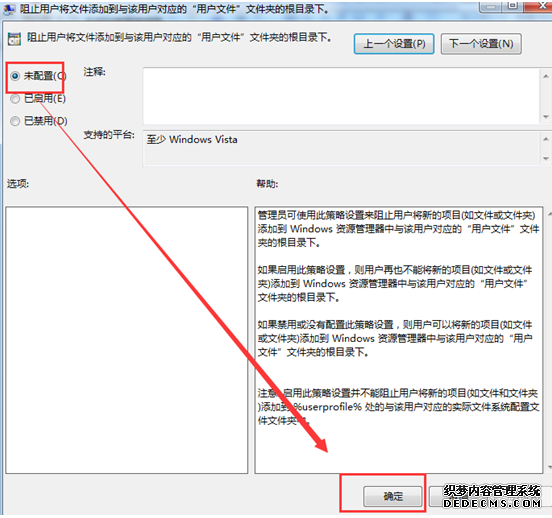Click the policy setting icon beside the heading
Viewport: 552px width, 518px height.
click(14, 39)
